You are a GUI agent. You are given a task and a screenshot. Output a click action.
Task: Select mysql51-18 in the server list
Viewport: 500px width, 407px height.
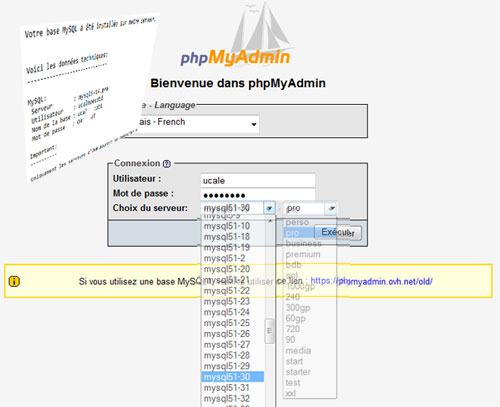pos(233,237)
